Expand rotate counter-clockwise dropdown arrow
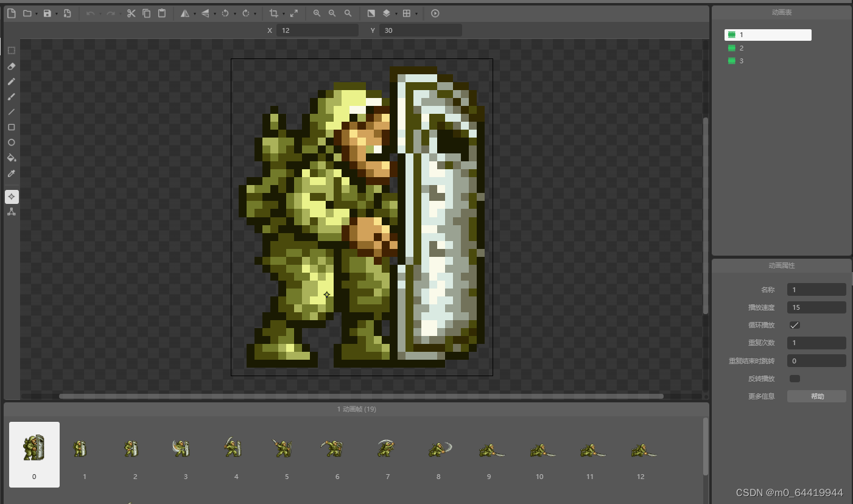853x504 pixels. pyautogui.click(x=235, y=14)
